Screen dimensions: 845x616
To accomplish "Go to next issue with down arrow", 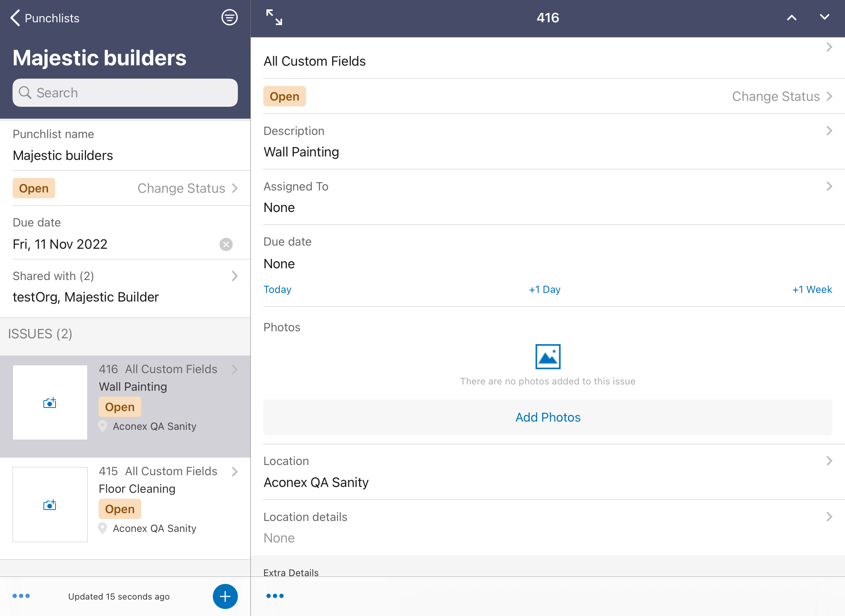I will click(824, 18).
